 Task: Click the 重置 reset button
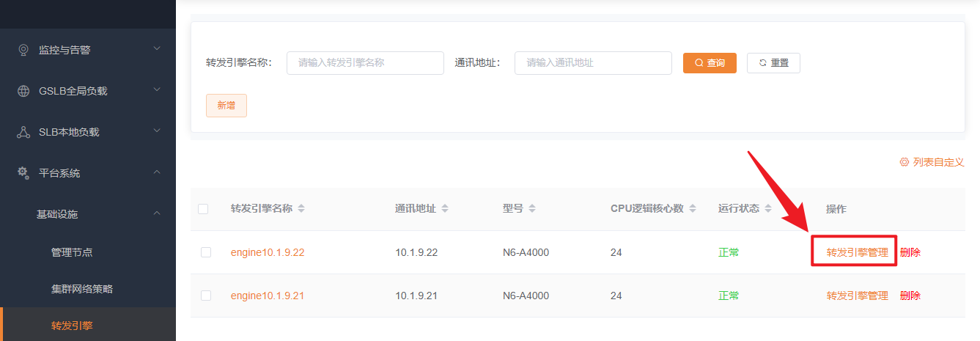pos(773,63)
